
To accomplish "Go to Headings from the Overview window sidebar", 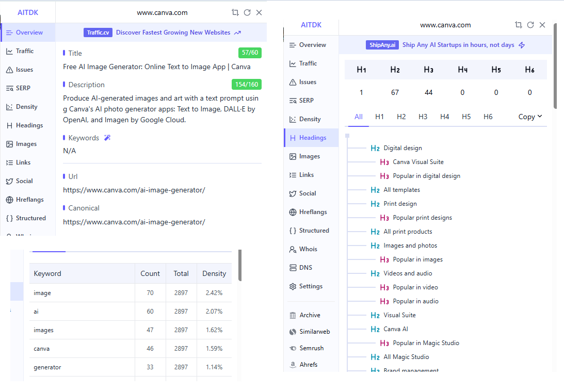I will pyautogui.click(x=29, y=125).
